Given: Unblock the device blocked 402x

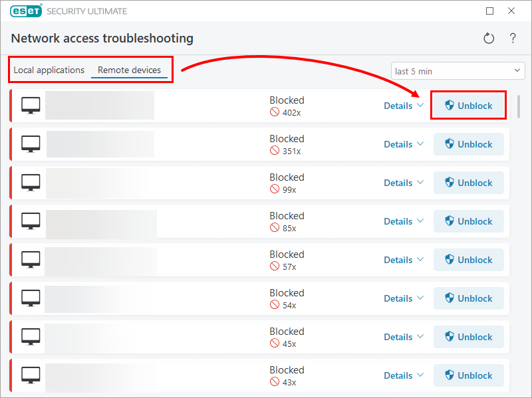Looking at the screenshot, I should pos(468,106).
